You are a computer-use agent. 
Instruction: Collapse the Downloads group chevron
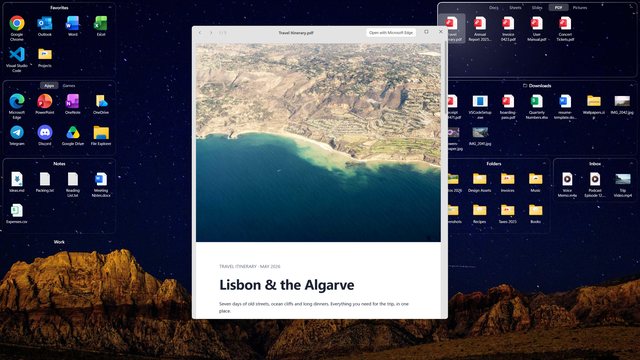[631, 86]
